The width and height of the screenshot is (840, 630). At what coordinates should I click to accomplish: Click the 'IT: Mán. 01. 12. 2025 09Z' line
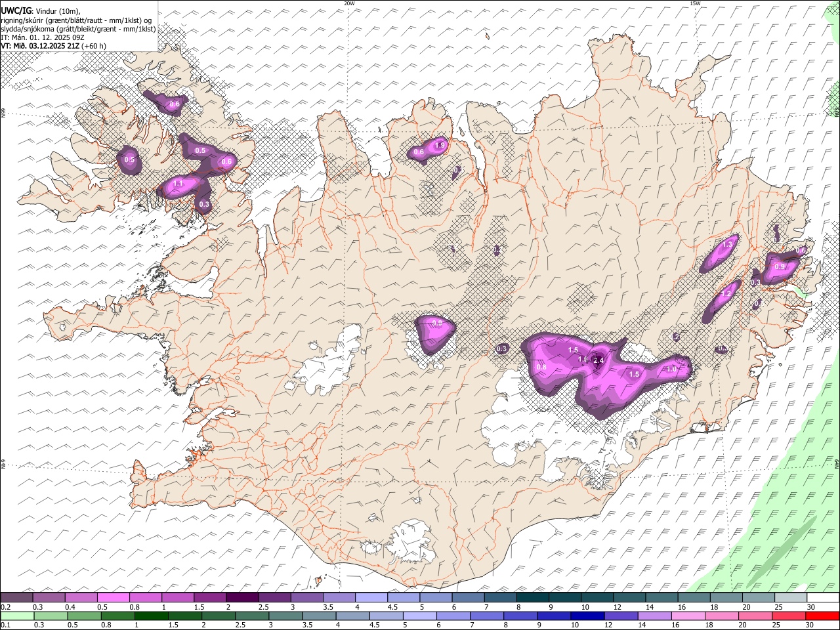(41, 37)
